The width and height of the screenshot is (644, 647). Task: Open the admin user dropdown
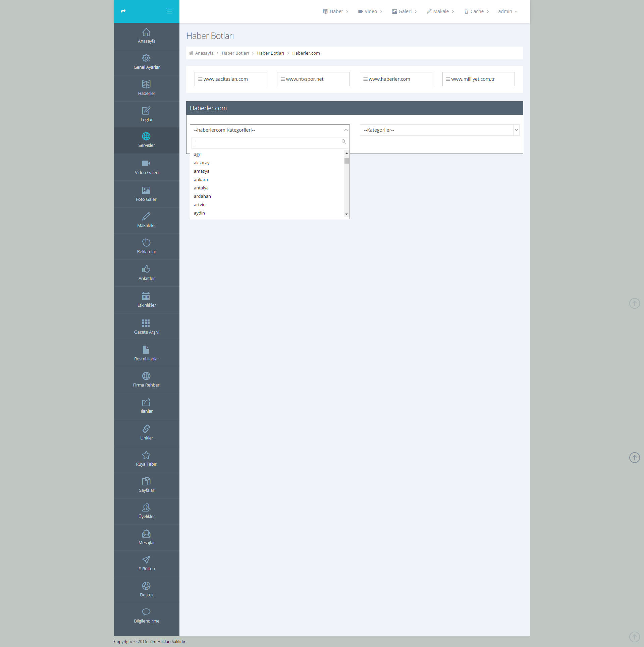[508, 11]
